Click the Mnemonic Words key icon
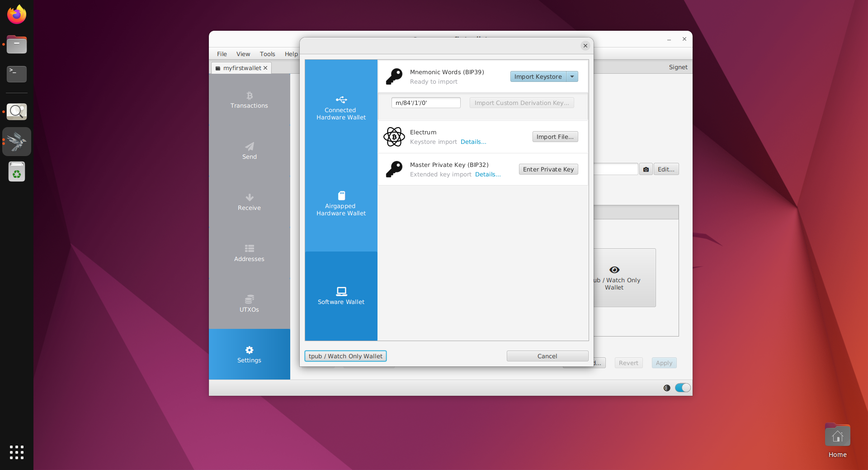This screenshot has height=470, width=868. click(394, 76)
